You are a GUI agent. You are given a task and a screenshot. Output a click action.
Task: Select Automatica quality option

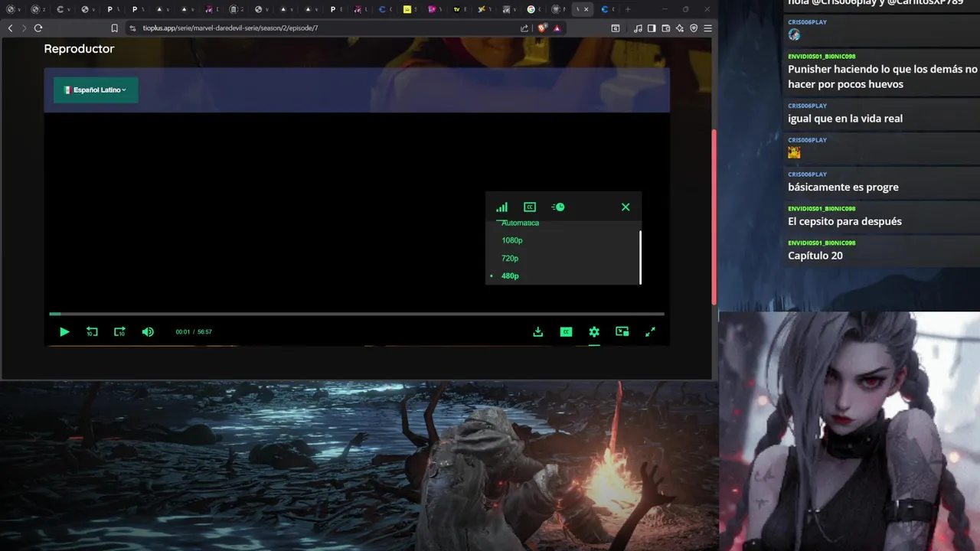(x=521, y=223)
